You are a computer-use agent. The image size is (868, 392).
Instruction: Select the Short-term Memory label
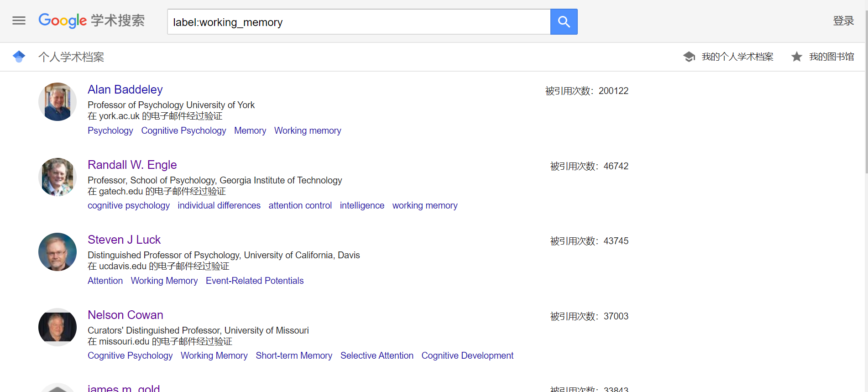click(x=294, y=355)
